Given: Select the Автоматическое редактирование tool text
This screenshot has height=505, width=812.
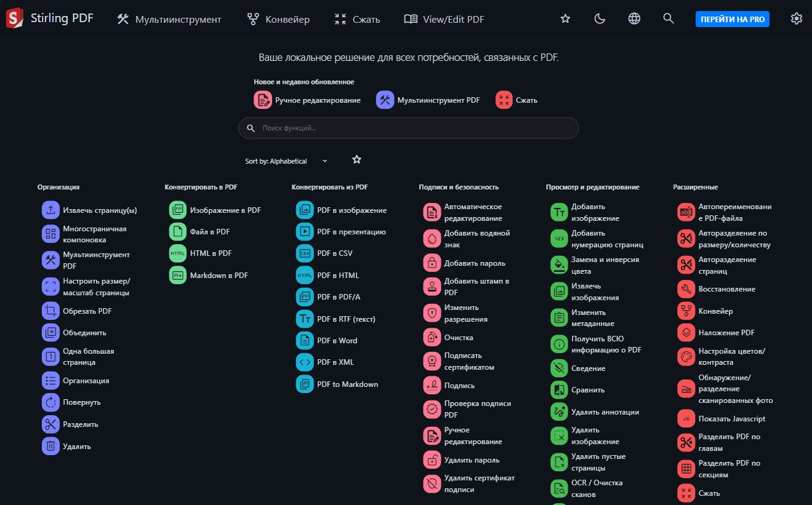Looking at the screenshot, I should pos(473,212).
